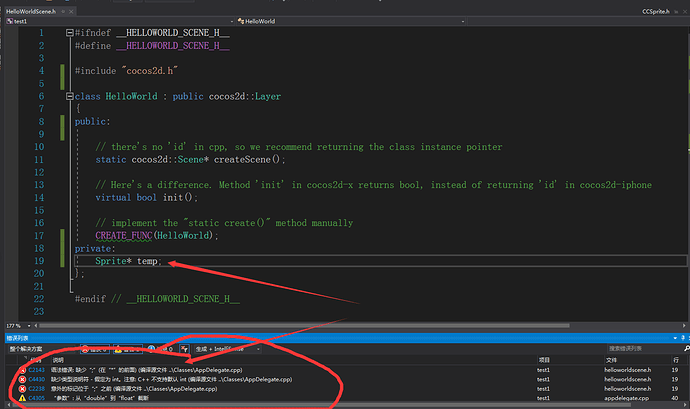Select the C2143 error icon row
690x409 pixels.
click(22, 370)
